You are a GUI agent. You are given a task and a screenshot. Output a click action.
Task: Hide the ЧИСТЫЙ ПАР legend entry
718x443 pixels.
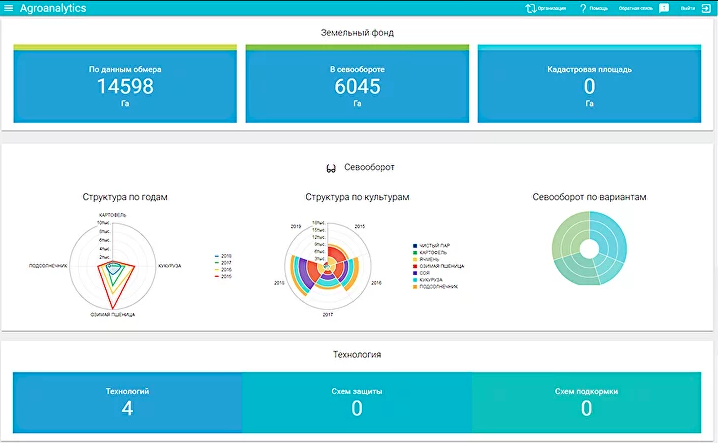(x=432, y=246)
